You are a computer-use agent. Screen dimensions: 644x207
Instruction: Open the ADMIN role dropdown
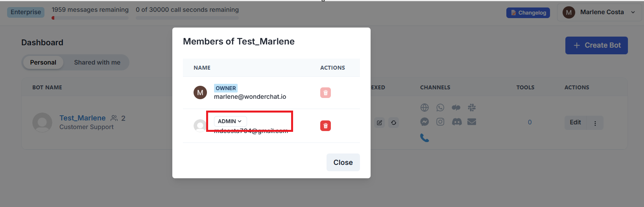pyautogui.click(x=230, y=121)
